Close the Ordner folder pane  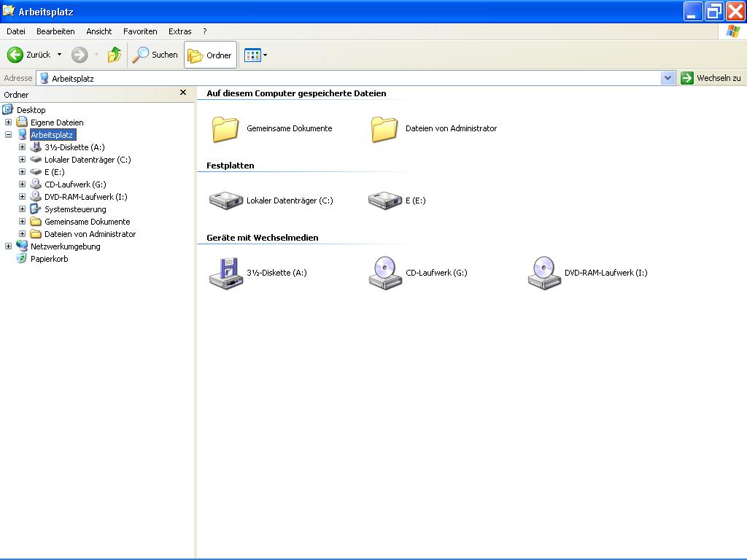(183, 93)
